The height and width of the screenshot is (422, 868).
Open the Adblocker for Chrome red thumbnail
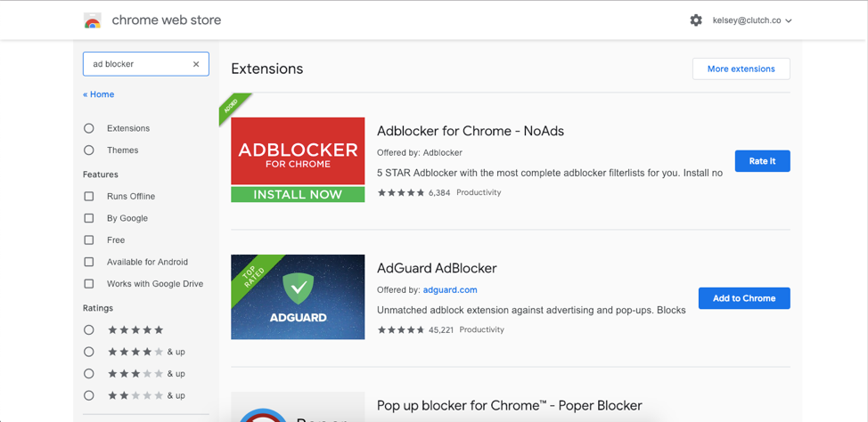298,159
